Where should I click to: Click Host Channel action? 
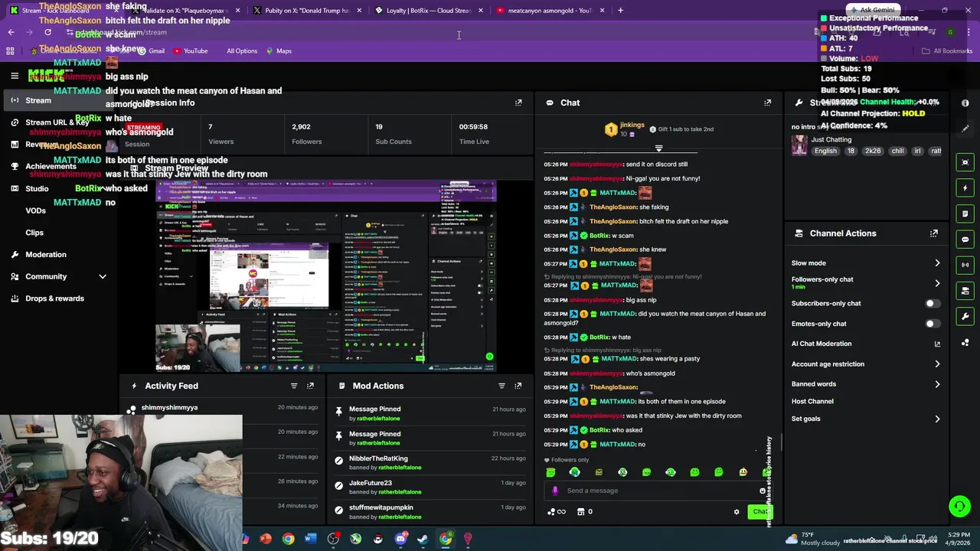[x=812, y=401]
